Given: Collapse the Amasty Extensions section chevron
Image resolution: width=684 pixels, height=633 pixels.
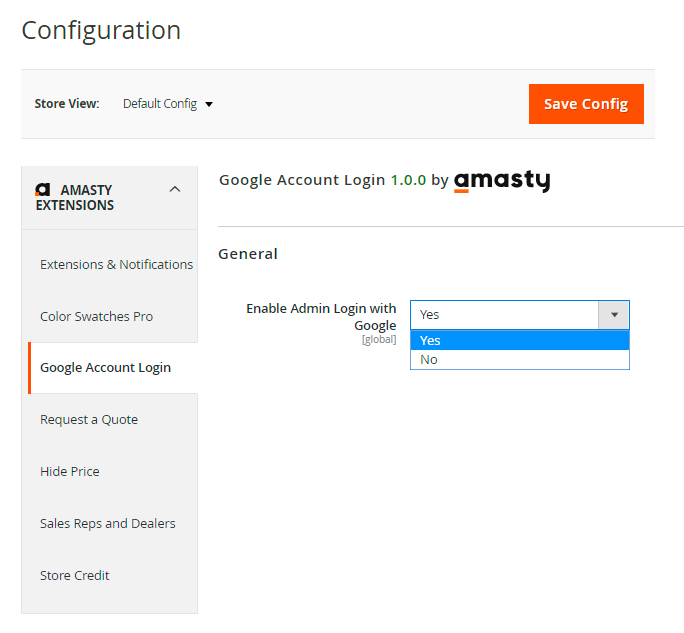Looking at the screenshot, I should (175, 189).
